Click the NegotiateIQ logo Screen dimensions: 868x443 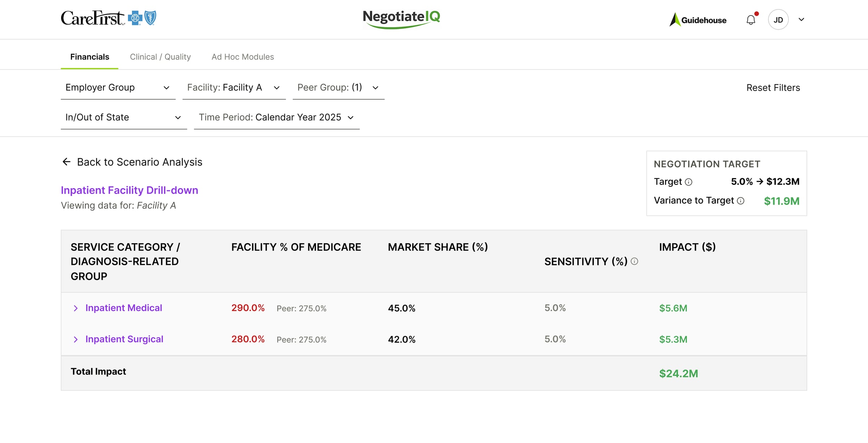401,18
